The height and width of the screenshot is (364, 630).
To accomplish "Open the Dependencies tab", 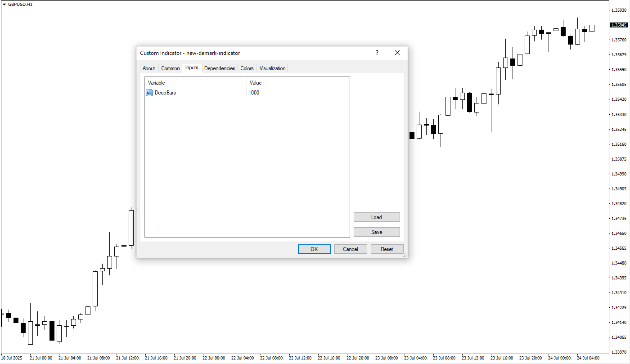I will click(x=220, y=68).
